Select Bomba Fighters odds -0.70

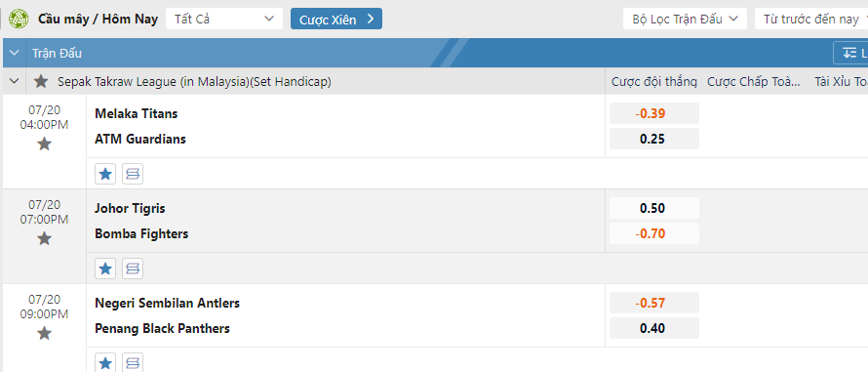(x=653, y=233)
